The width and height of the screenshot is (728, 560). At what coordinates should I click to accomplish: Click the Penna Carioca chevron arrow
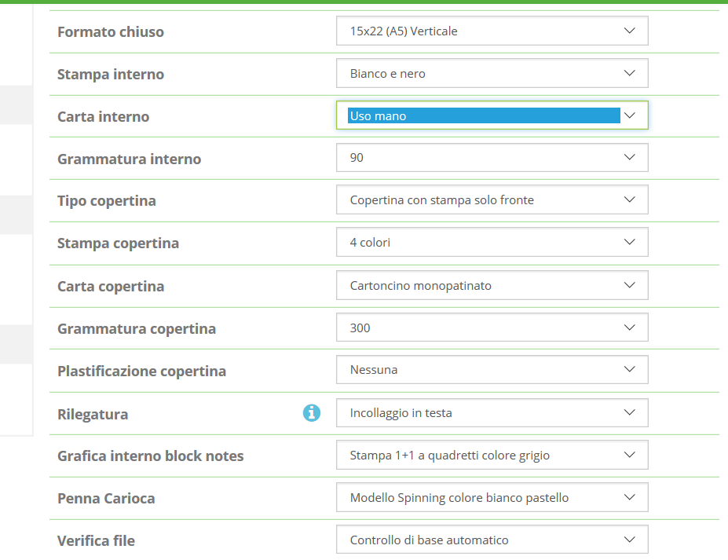coord(629,498)
